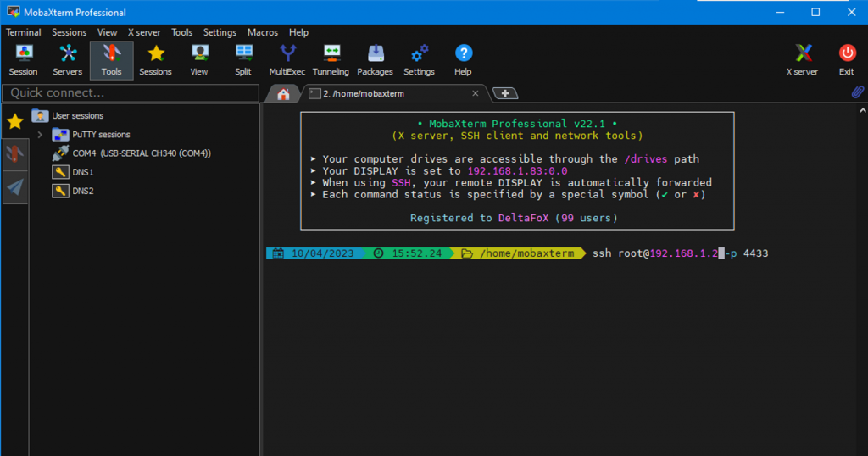This screenshot has width=868, height=456.
Task: Select the DNS1 session entry
Action: pyautogui.click(x=82, y=172)
